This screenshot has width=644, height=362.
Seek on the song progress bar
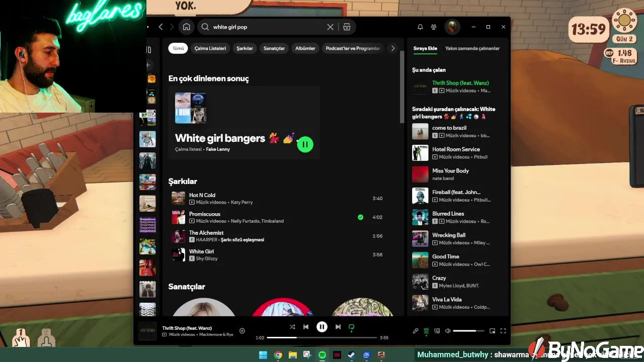(x=322, y=337)
